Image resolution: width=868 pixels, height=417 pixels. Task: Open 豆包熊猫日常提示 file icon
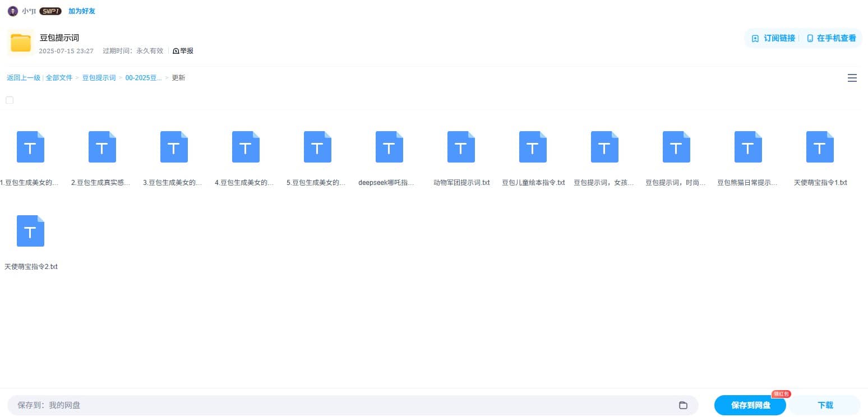click(748, 147)
